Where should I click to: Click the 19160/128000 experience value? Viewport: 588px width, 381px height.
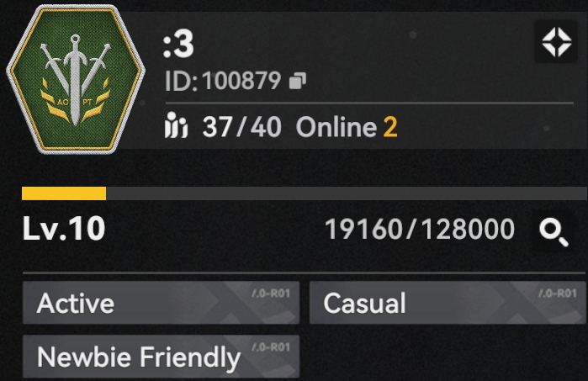420,229
